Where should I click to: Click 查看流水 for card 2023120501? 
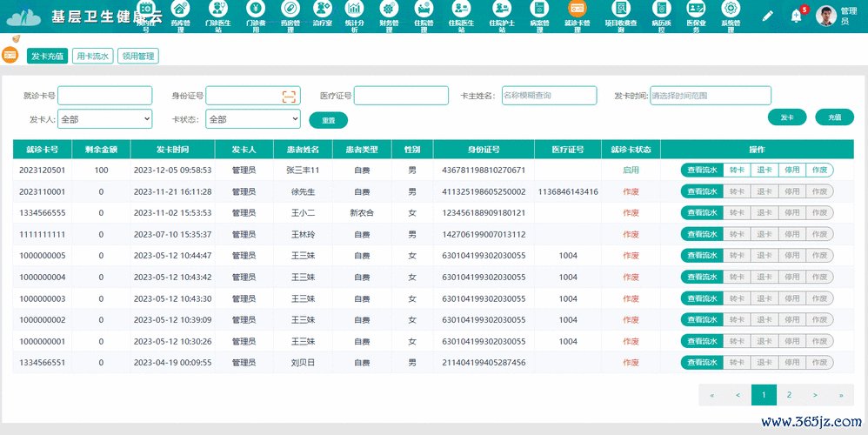(x=702, y=170)
